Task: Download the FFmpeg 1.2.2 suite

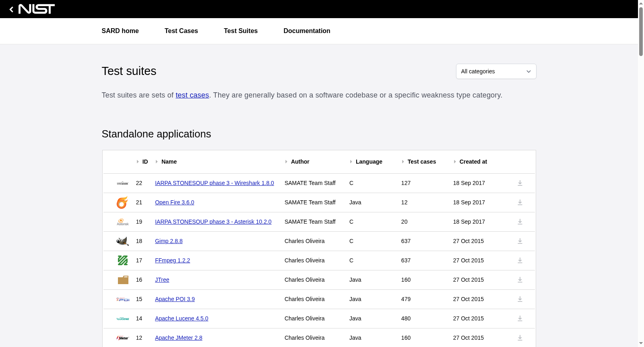Action: coord(520,260)
